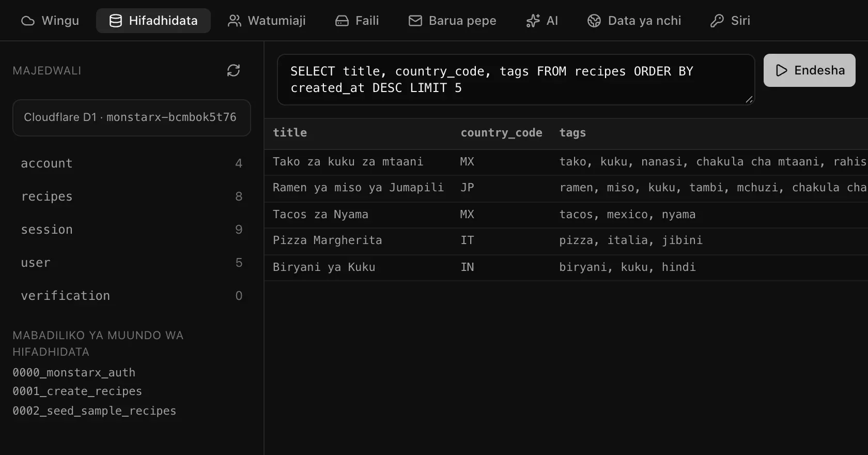Select the Biryani ya Kuku cell
Screen dimensions: 868x455
coord(324,267)
